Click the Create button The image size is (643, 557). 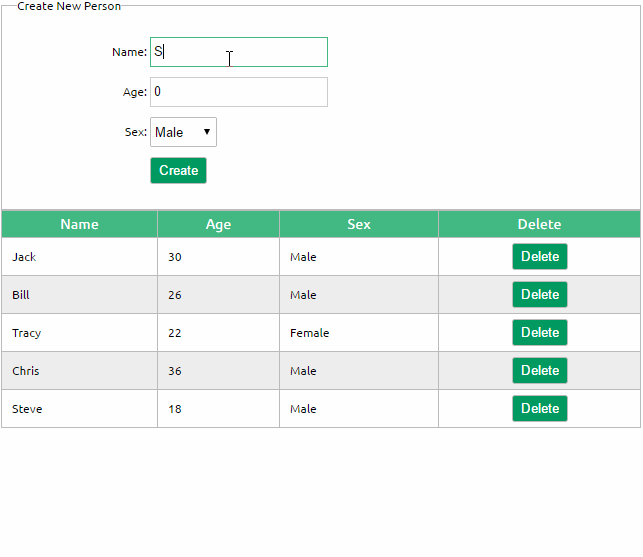click(x=178, y=170)
